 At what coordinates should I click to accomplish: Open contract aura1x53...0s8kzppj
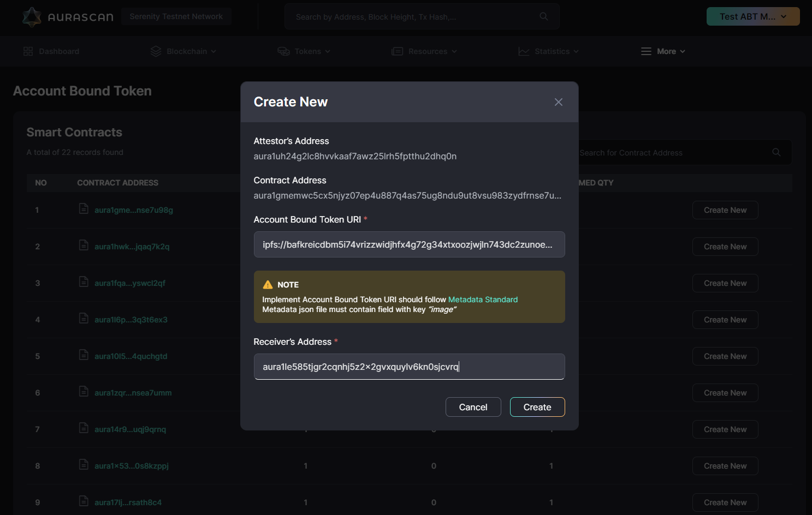(131, 466)
